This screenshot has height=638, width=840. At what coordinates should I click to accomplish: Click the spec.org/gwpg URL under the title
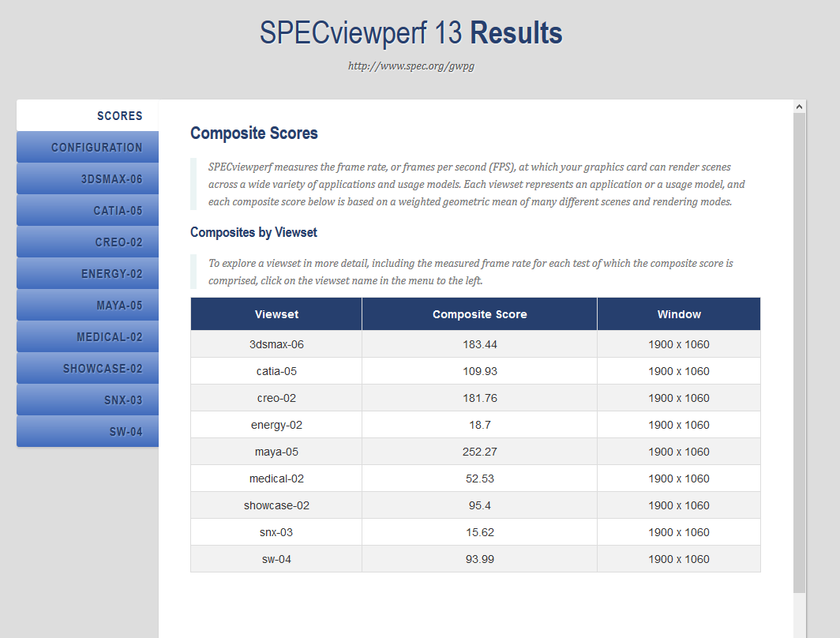click(411, 66)
